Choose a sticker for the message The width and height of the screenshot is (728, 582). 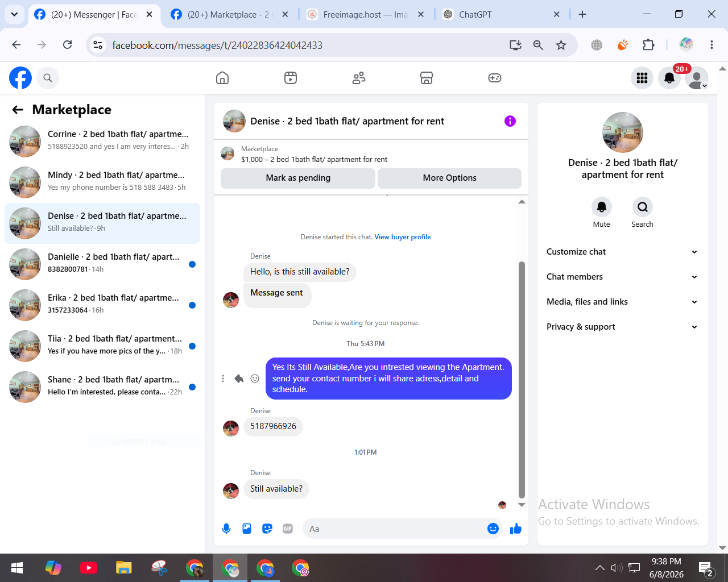[x=267, y=529]
